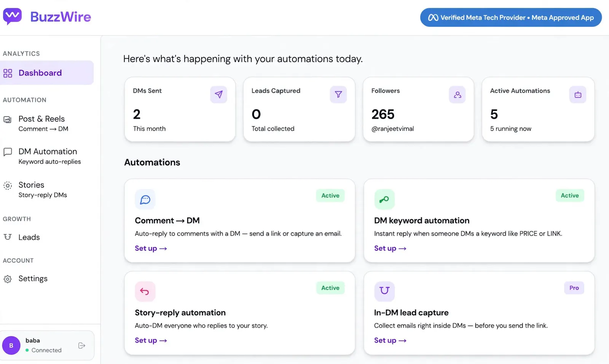Click Set up link under Comment → DM
Viewport: 609px width, 364px height.
151,248
